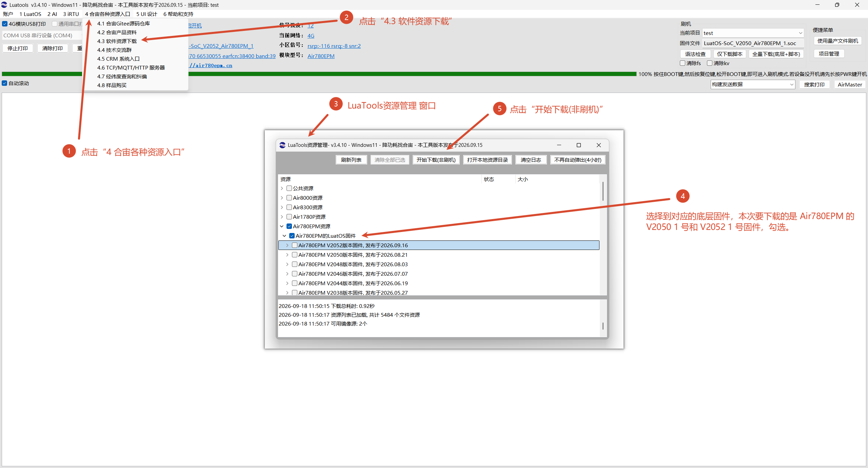Select 4.6 TCP/MQTT/HTTP 服务器 menu entry
This screenshot has height=468, width=868.
point(131,67)
